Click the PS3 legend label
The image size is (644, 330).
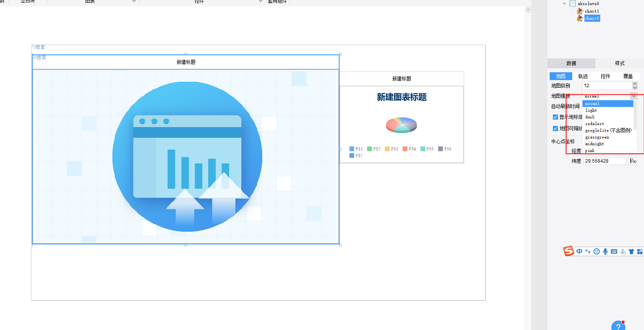(394, 149)
